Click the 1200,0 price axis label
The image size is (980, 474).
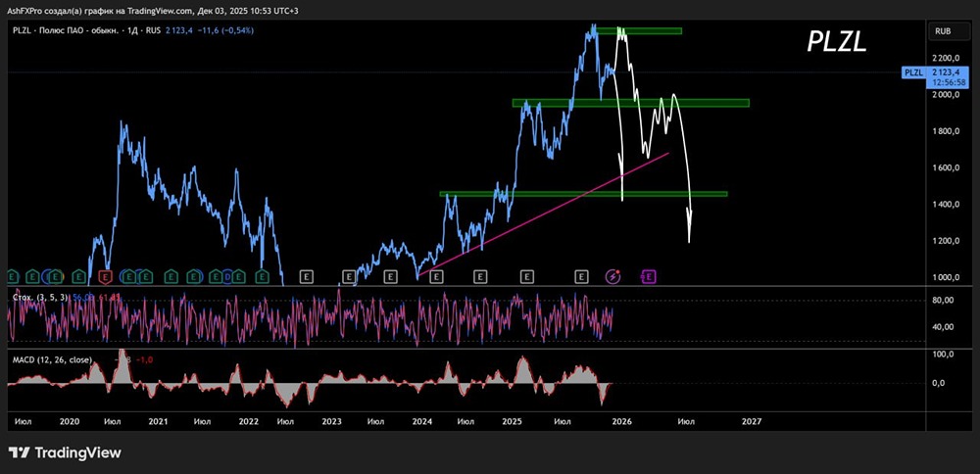[x=945, y=241]
